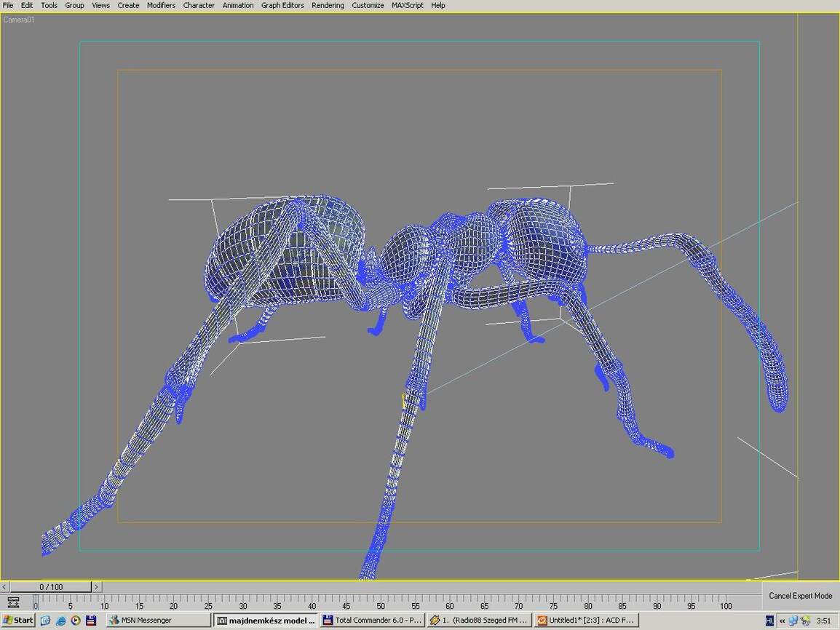Image resolution: width=840 pixels, height=630 pixels.
Task: Launch Total Commander floppy icon in quick launch
Action: (x=91, y=621)
